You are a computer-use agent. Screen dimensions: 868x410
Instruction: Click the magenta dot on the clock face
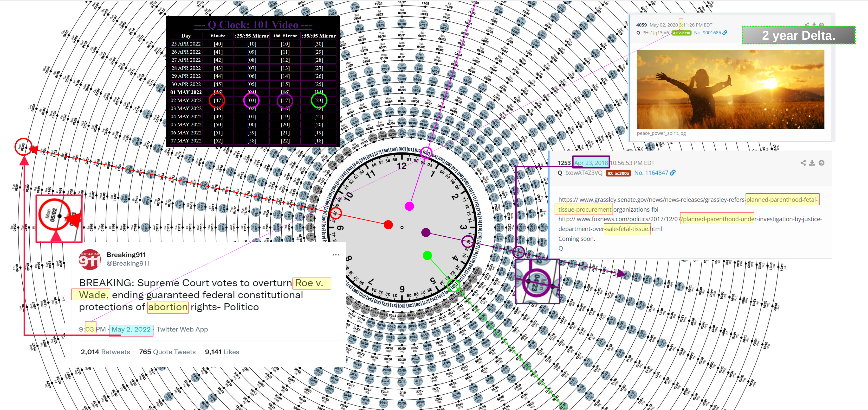coord(409,206)
